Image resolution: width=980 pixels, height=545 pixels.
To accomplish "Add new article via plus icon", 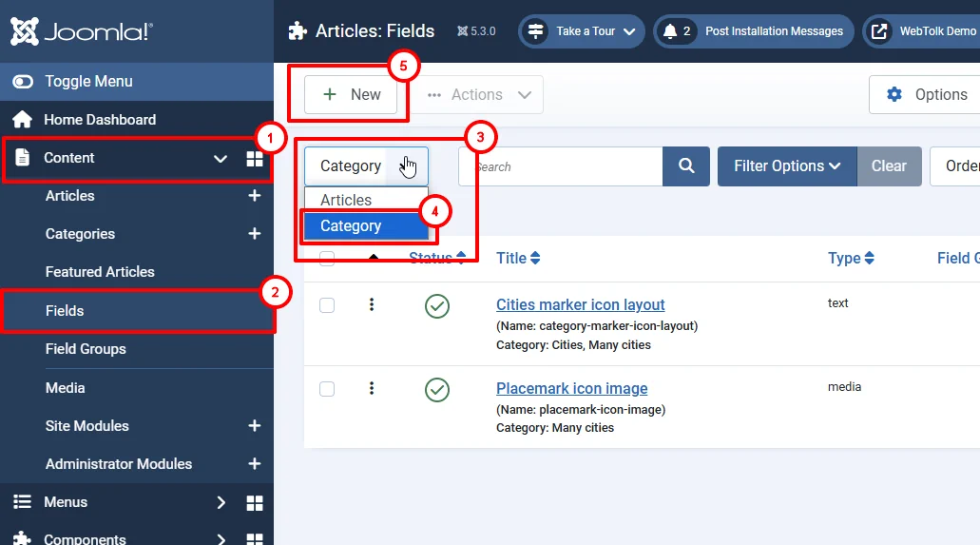I will [x=255, y=196].
